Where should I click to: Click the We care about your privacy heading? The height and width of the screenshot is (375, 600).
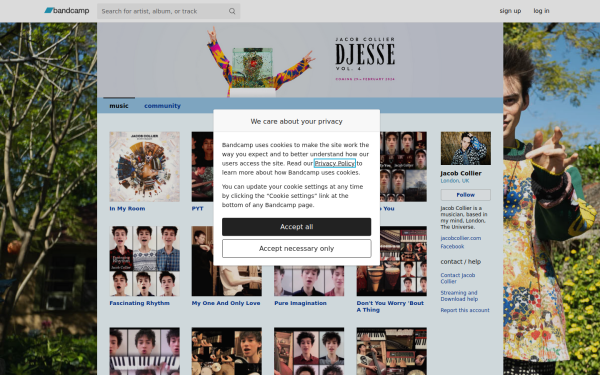click(296, 121)
